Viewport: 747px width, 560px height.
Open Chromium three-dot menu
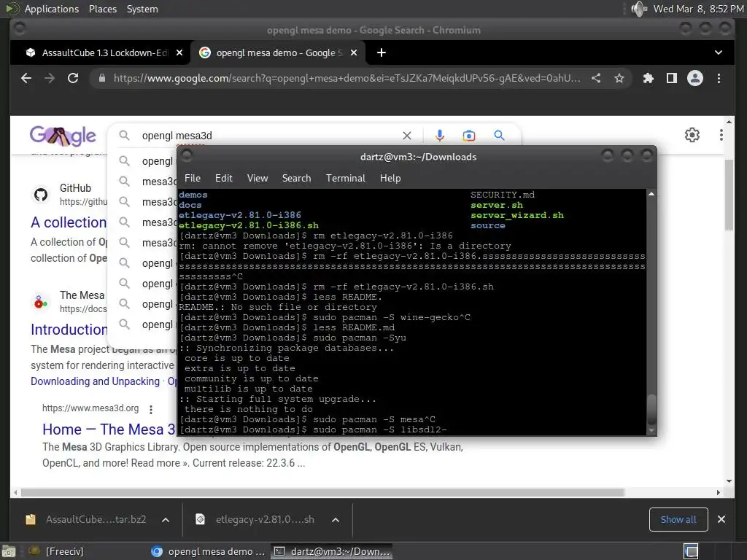[x=719, y=78]
